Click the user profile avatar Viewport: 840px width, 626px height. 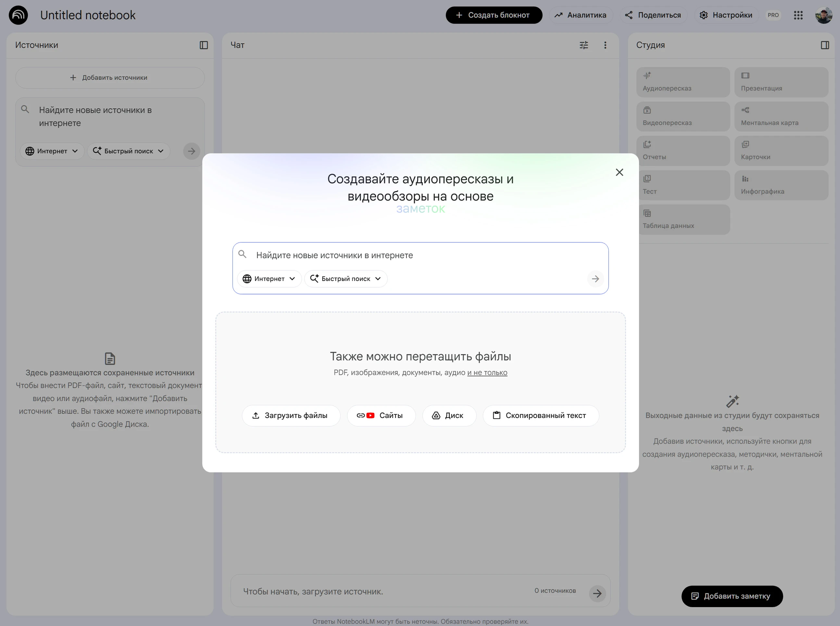[823, 15]
